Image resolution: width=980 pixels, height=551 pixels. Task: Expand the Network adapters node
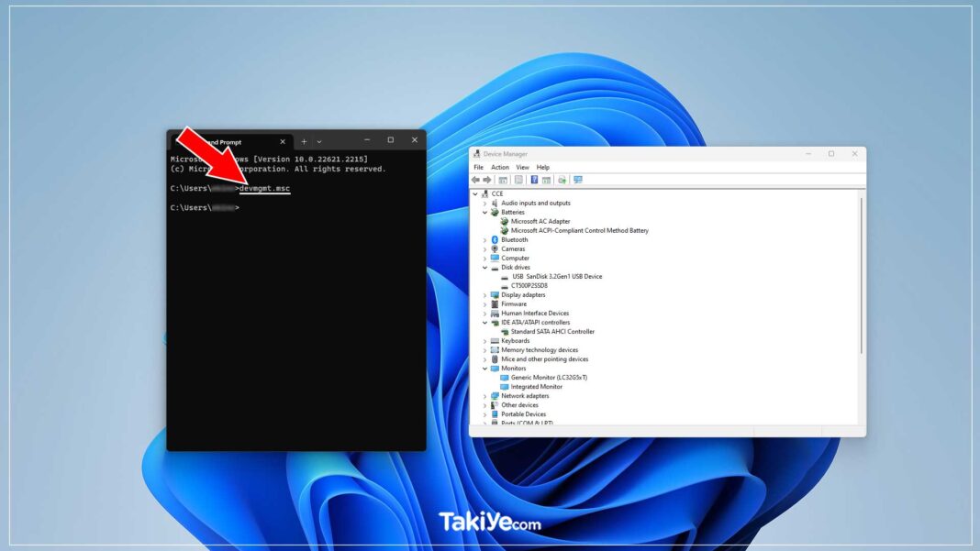[x=484, y=396]
